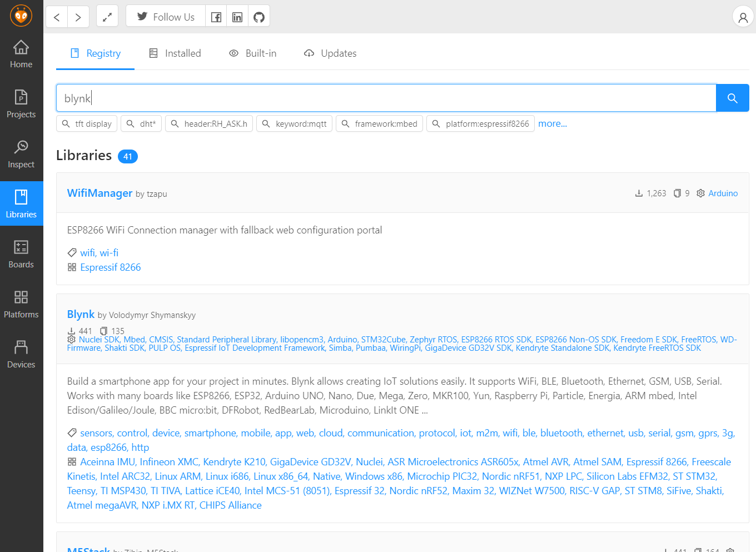Click the Blynk examples count 135
This screenshot has height=552, width=756.
coord(112,331)
